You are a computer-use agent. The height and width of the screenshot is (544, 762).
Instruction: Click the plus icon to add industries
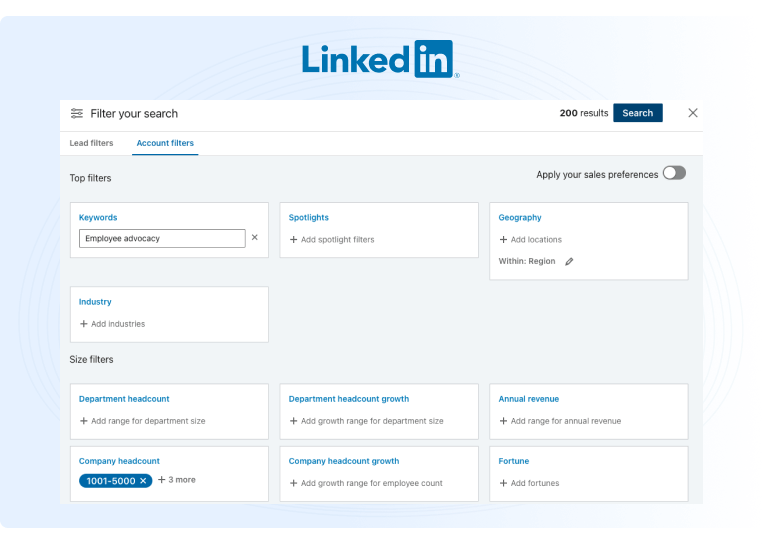(x=84, y=324)
